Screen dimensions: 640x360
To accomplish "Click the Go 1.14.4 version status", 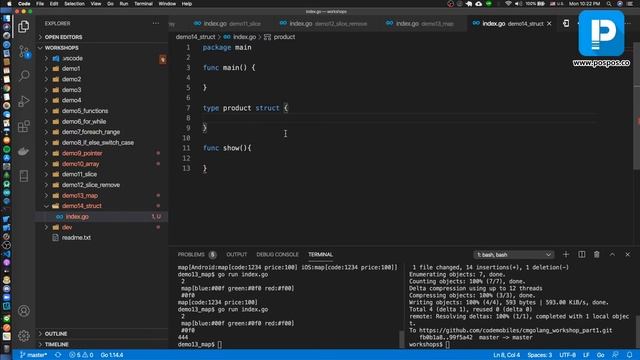I will coord(112,355).
